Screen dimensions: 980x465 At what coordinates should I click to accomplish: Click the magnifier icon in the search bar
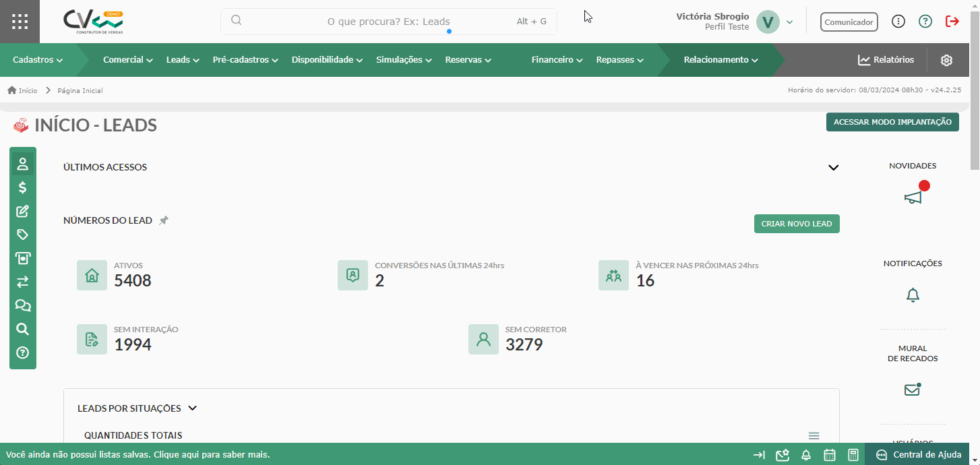tap(236, 20)
